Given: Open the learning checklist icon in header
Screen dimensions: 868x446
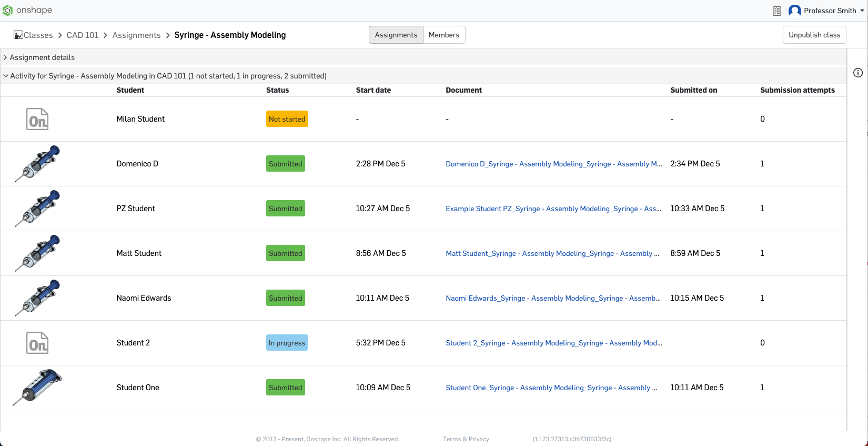Looking at the screenshot, I should tap(777, 11).
